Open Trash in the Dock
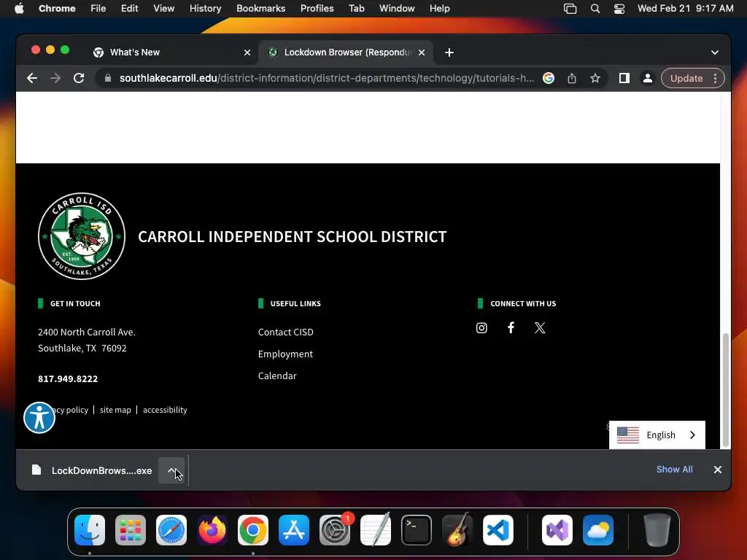 [x=657, y=530]
